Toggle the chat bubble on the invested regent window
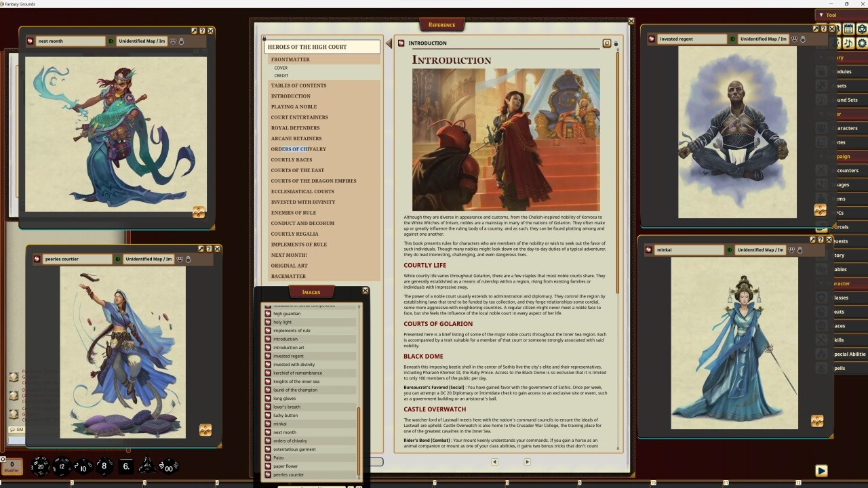 pyautogui.click(x=795, y=39)
